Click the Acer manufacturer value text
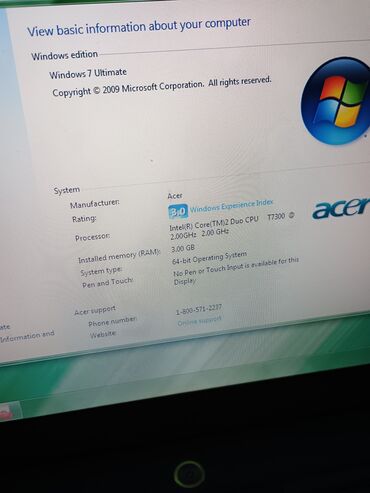This screenshot has height=493, width=370. point(175,196)
